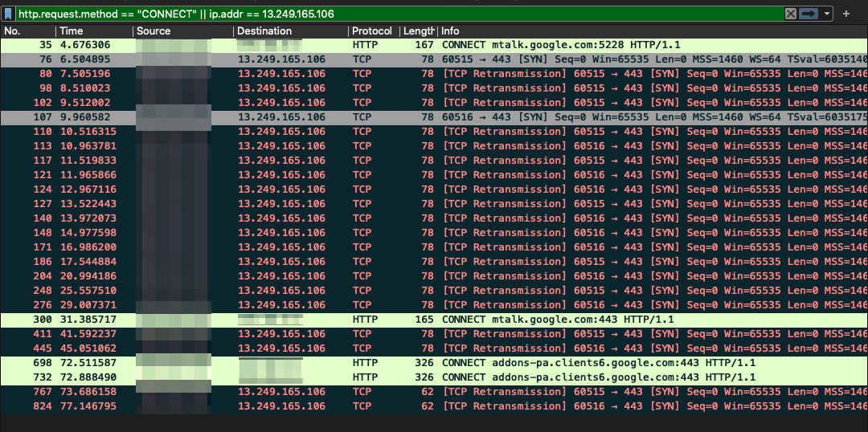Image resolution: width=868 pixels, height=432 pixels.
Task: Sort by the Destination column header
Action: [291, 31]
